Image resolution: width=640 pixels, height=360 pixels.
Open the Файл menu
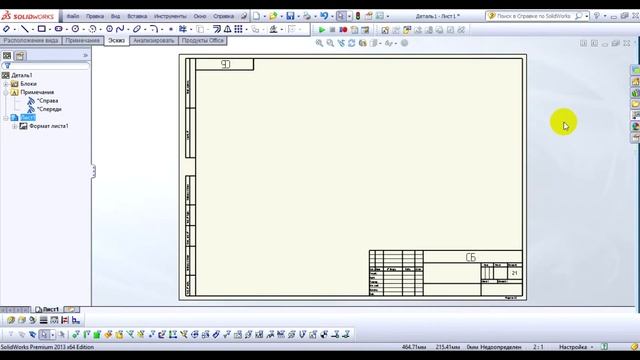coord(73,16)
